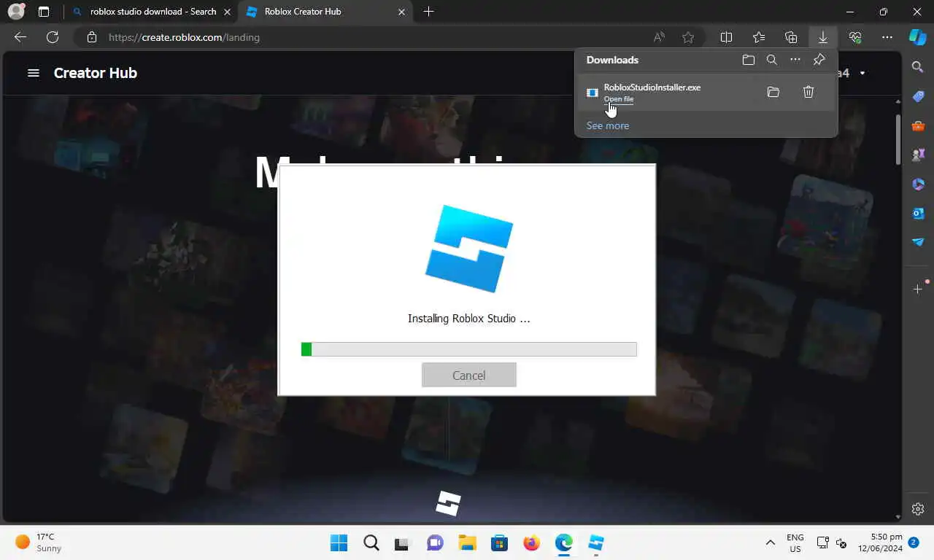Search downloads with magnifier icon
The image size is (934, 560).
tap(772, 61)
